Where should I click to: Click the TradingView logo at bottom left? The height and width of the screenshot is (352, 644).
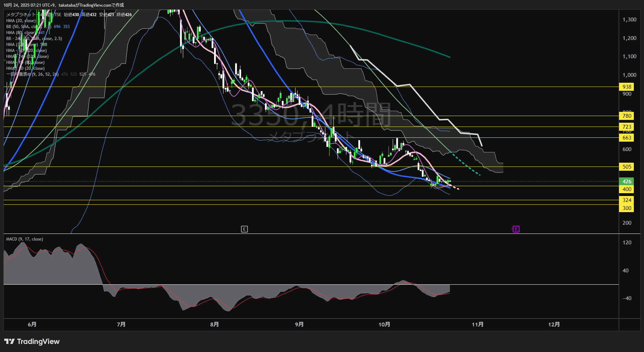click(x=32, y=341)
